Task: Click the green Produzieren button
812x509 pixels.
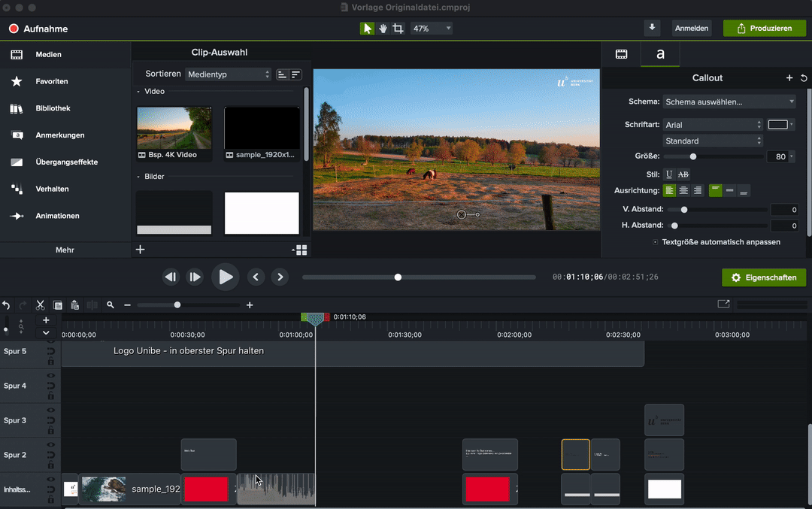Action: 764,29
